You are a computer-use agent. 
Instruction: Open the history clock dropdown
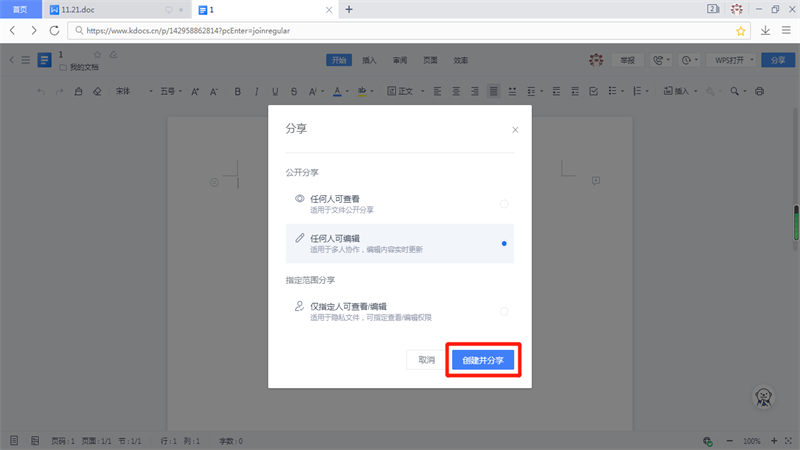[690, 60]
